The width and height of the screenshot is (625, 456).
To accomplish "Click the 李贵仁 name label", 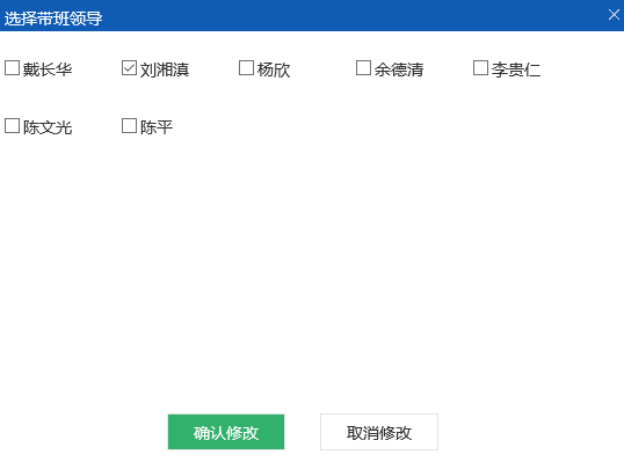I will point(515,70).
